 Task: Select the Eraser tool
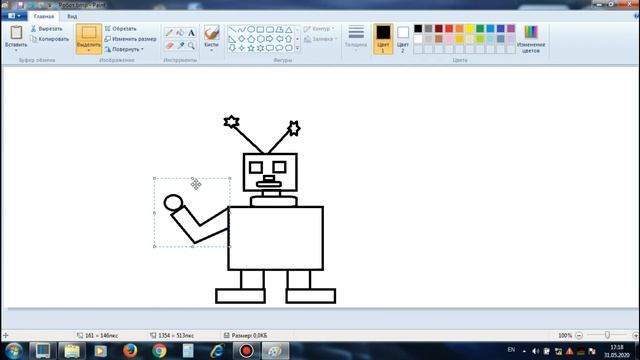pos(169,45)
